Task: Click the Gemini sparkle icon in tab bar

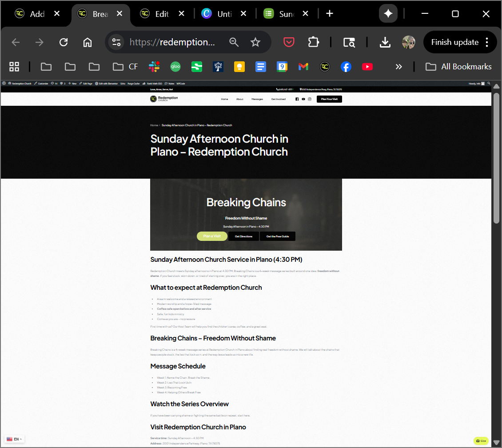Action: (x=388, y=14)
